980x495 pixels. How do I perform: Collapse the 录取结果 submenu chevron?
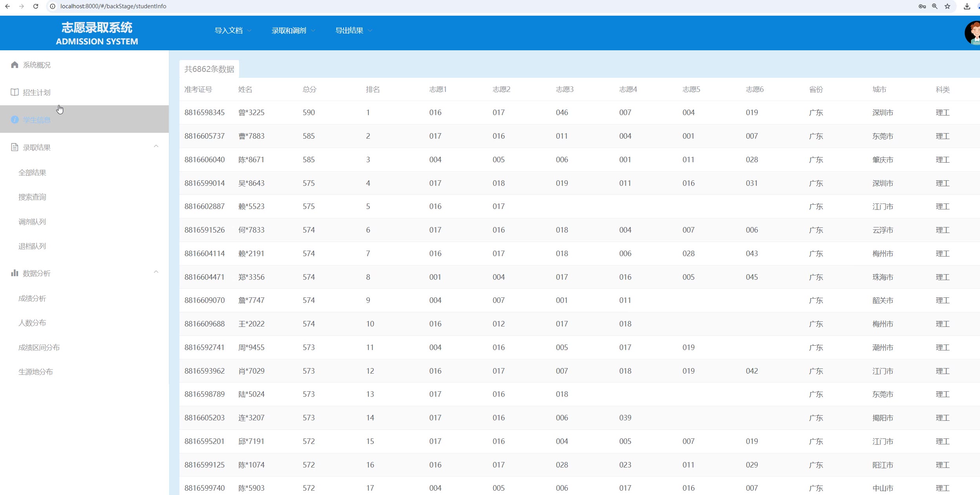click(x=156, y=147)
